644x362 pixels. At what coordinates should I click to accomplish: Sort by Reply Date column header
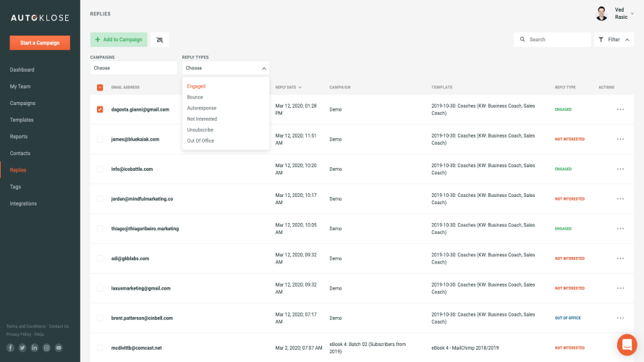288,88
